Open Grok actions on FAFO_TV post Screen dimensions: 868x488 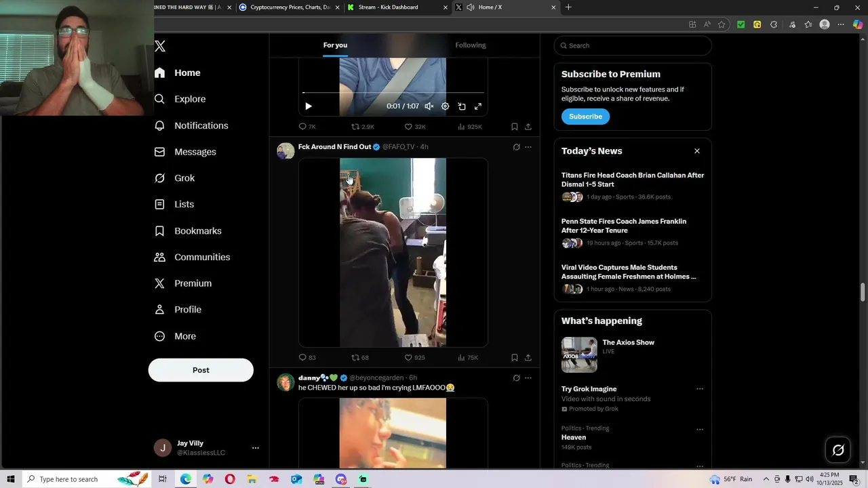click(516, 147)
